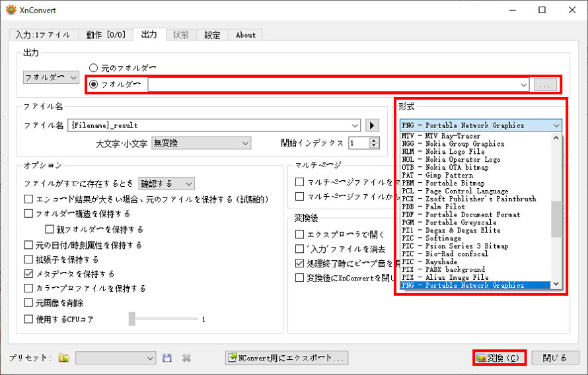The width and height of the screenshot is (588, 375).
Task: Click the 閉じる button
Action: 556,358
